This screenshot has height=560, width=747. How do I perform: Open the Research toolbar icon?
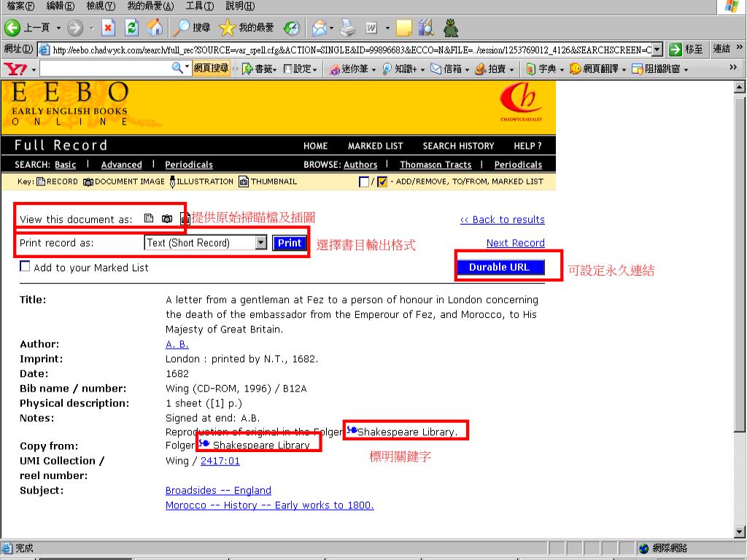click(x=426, y=28)
